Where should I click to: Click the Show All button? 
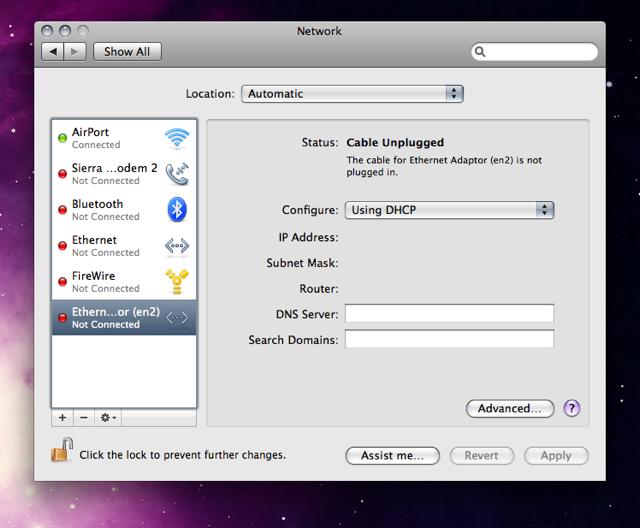pyautogui.click(x=127, y=52)
